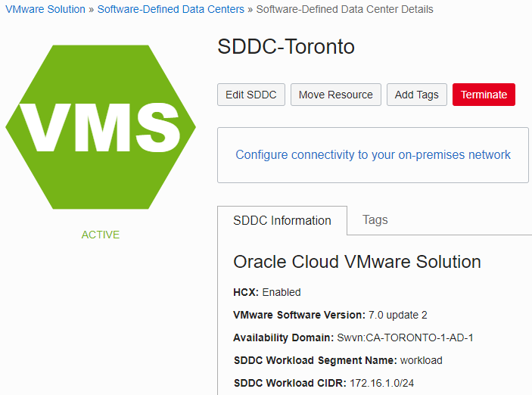This screenshot has width=532, height=395.
Task: Go to Software-Defined Data Centers breadcrumb
Action: click(171, 9)
